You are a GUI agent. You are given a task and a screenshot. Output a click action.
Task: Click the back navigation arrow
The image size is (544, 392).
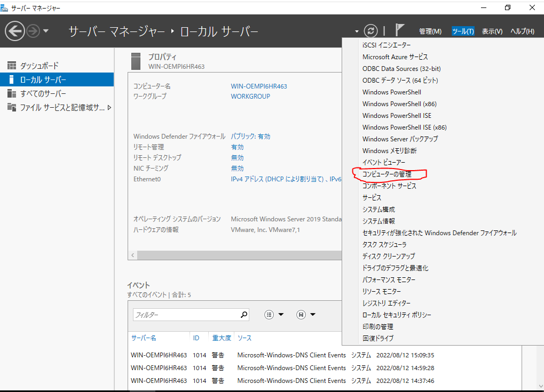[14, 31]
